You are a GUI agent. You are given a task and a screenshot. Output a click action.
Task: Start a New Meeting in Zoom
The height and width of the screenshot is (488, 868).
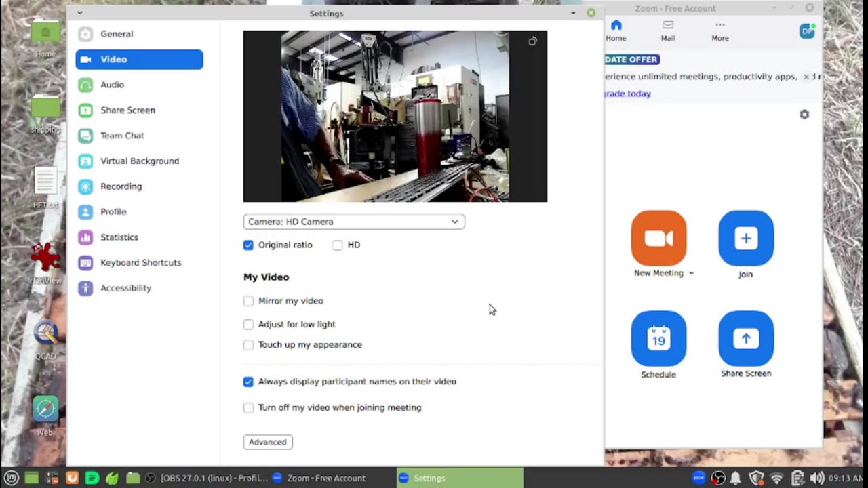[658, 238]
